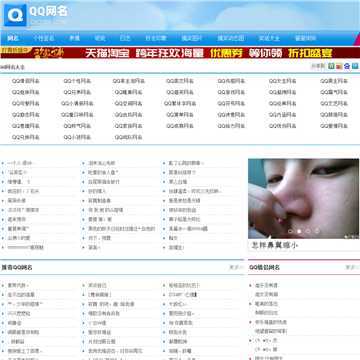The height and width of the screenshot is (360, 360).
Task: Click the second red share icon
Action: coord(339,66)
